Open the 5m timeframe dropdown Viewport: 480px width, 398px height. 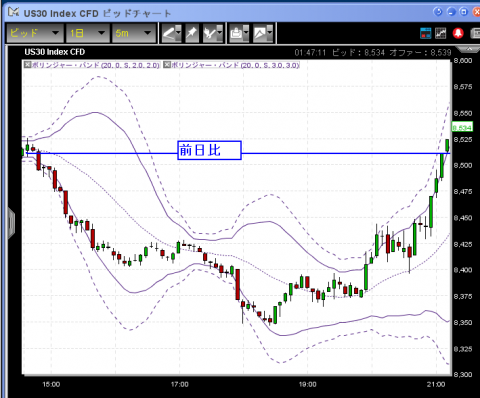(134, 33)
